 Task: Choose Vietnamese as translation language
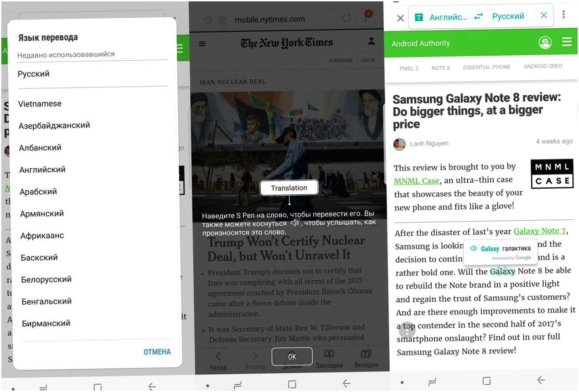pos(40,103)
